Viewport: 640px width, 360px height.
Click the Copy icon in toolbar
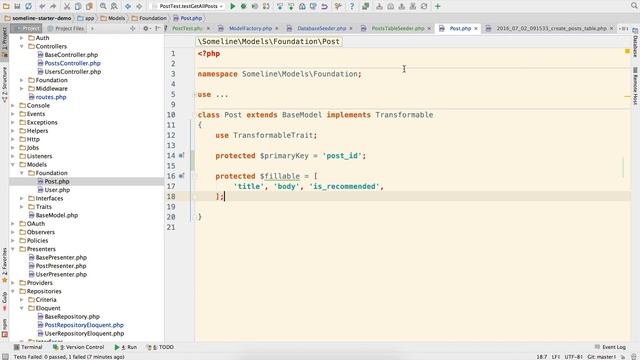(78, 6)
